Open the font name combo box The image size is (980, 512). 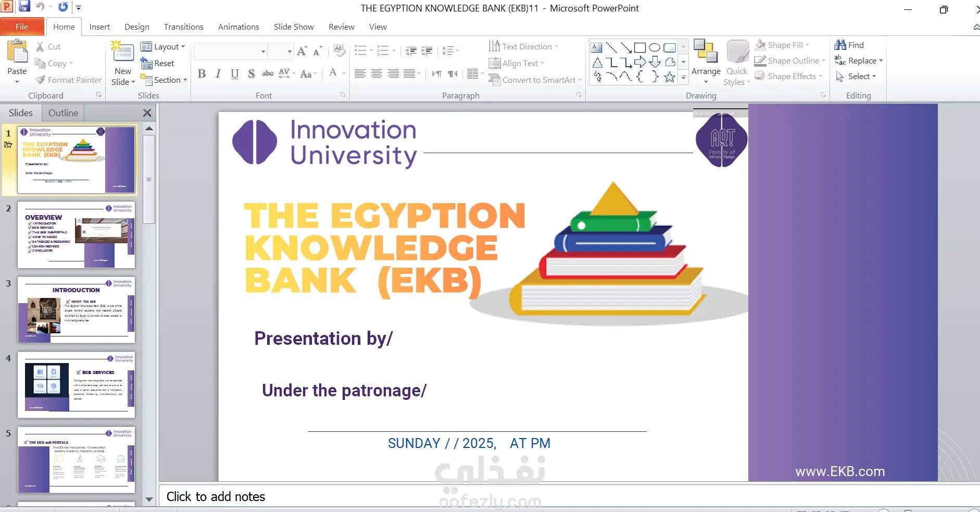tap(231, 51)
